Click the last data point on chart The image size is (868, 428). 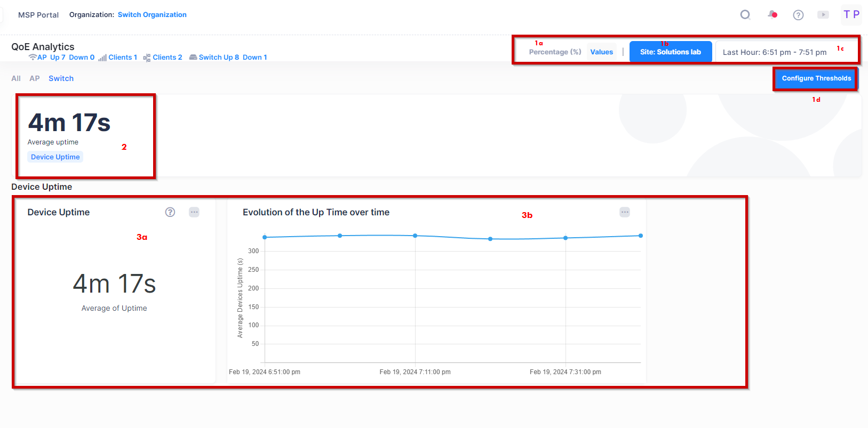641,236
